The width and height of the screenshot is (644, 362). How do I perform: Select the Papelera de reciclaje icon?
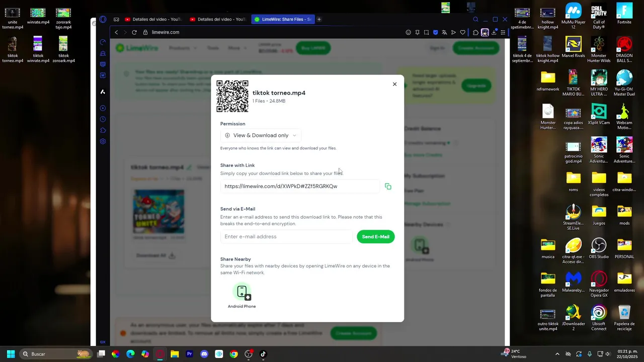(x=624, y=317)
